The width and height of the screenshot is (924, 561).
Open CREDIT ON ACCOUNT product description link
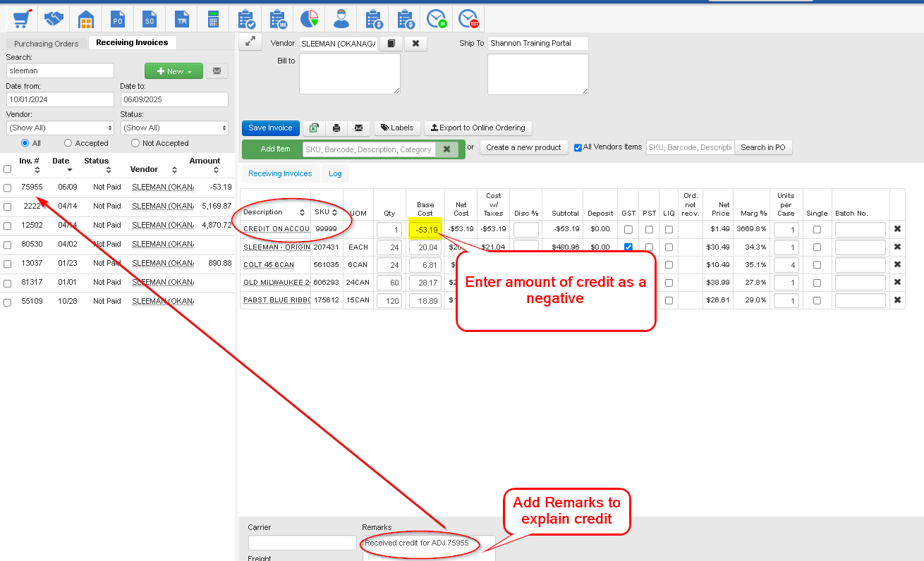(x=276, y=229)
